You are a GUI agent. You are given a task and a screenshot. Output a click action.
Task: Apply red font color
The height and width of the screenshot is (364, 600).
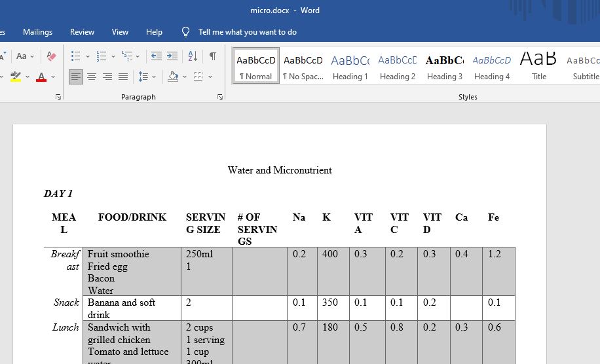point(41,77)
